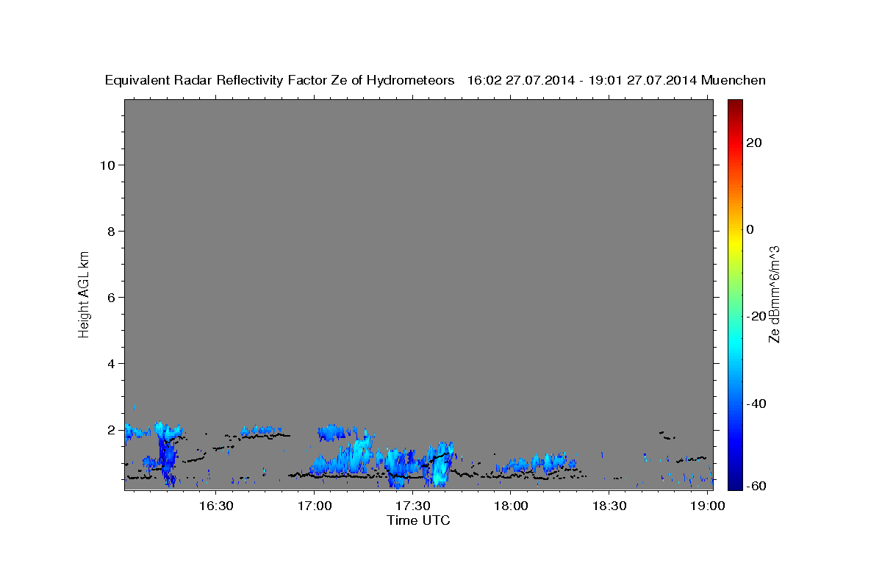Click the 17:00 time tick label

pyautogui.click(x=315, y=506)
